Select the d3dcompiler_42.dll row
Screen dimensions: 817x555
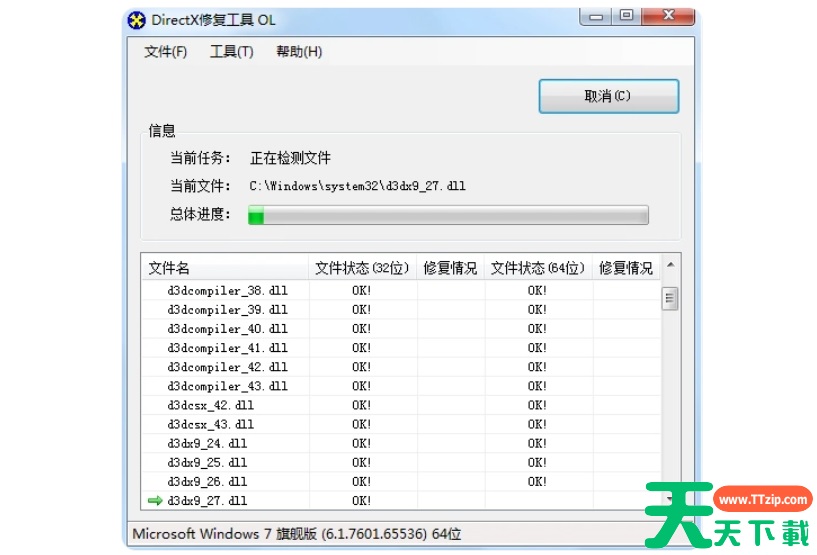point(401,367)
